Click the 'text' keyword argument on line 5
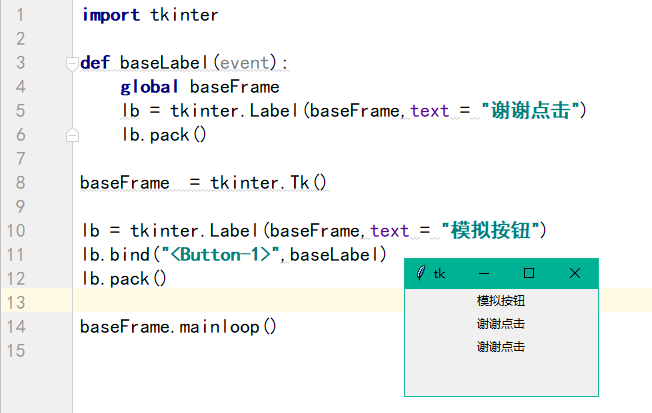 [430, 111]
